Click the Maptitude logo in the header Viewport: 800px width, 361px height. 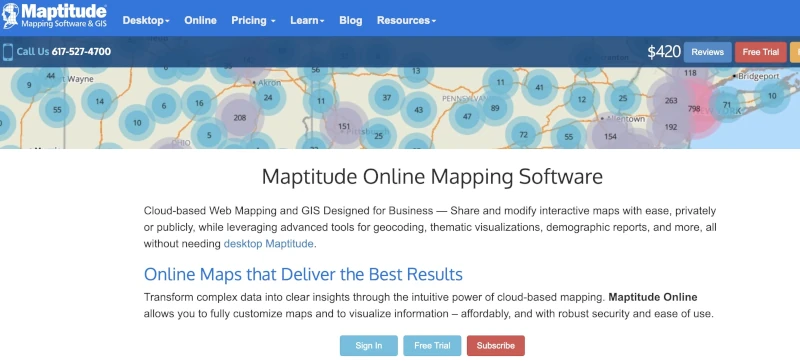pyautogui.click(x=54, y=15)
